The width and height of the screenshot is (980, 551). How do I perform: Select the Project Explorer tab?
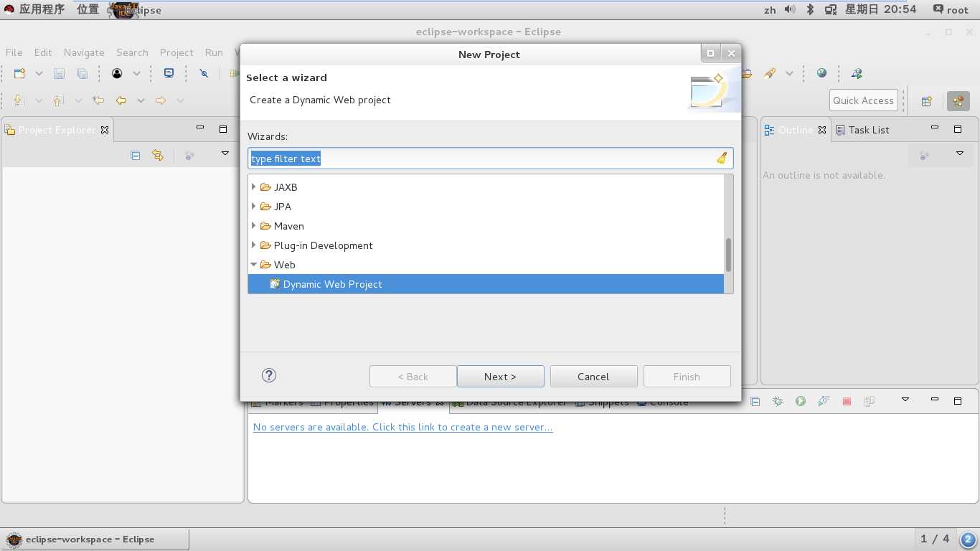(x=57, y=130)
